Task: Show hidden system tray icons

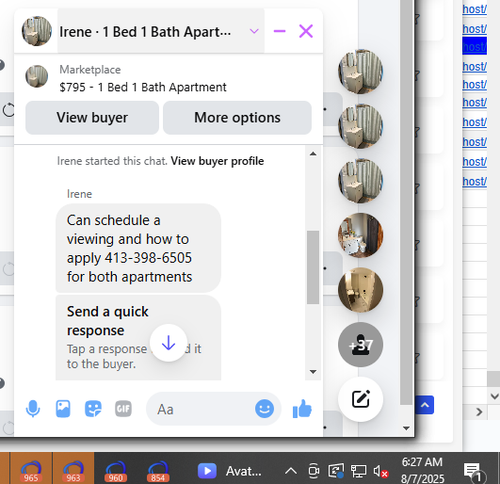Action: tap(291, 471)
